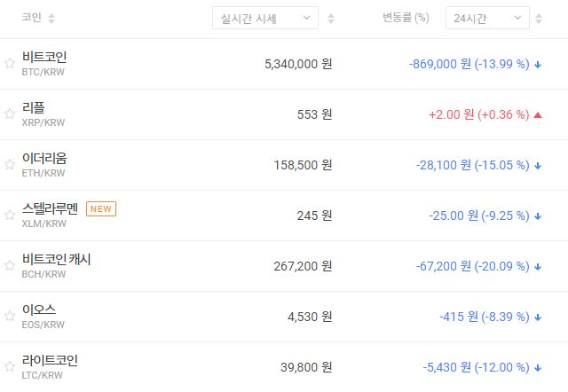
Task: Click the NEW badge on 스텔라루멘
Action: click(x=100, y=209)
